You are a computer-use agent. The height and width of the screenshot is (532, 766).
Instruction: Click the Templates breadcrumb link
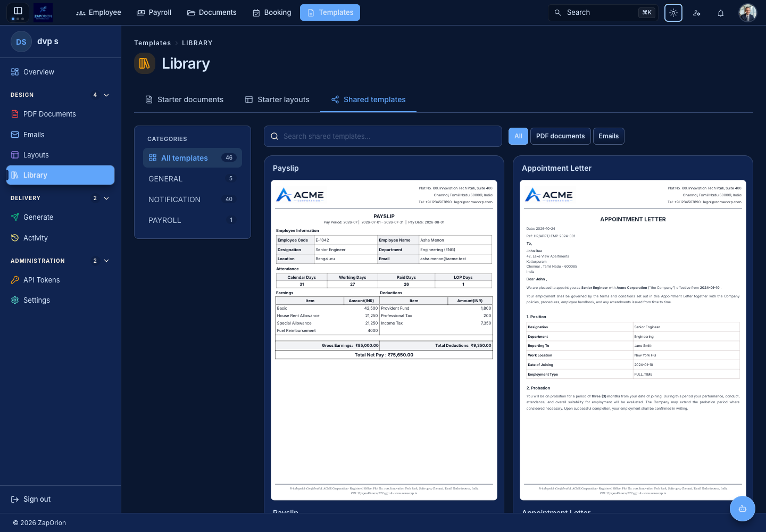153,43
